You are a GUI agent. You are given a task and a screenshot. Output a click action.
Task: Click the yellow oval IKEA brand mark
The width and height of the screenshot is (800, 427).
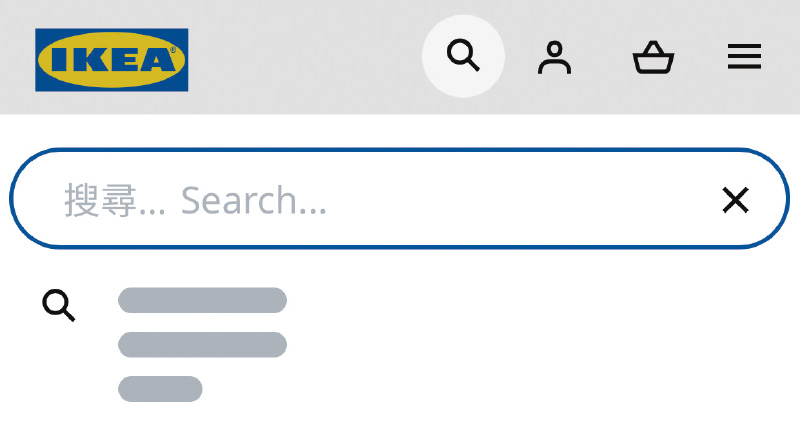point(112,60)
